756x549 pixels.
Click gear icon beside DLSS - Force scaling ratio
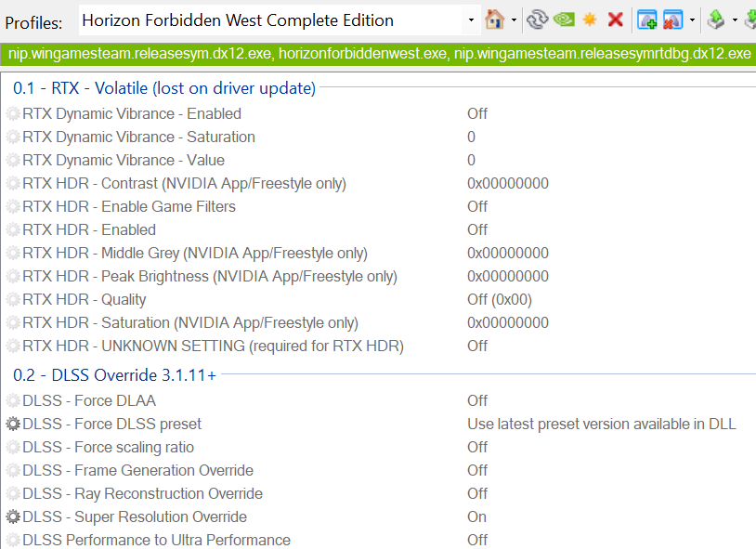click(13, 447)
